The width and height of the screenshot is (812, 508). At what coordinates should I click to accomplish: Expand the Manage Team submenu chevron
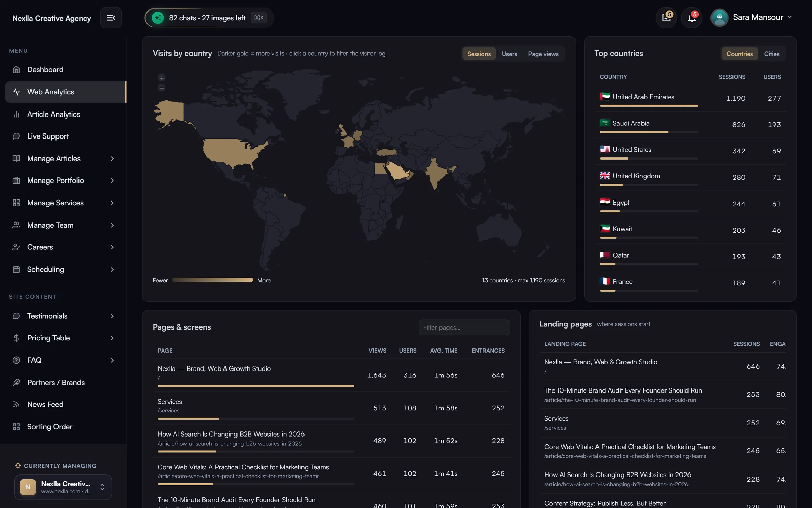coord(112,225)
